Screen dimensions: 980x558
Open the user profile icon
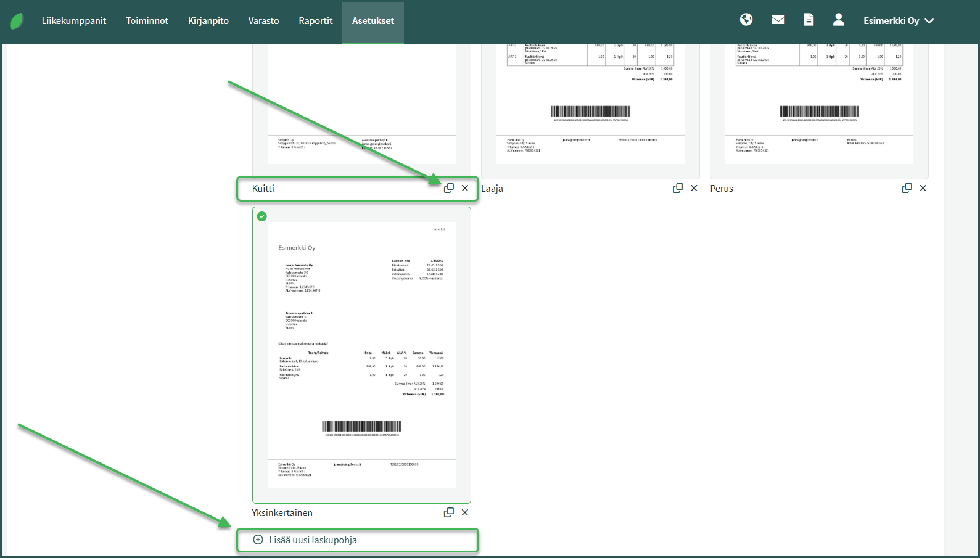[x=838, y=20]
